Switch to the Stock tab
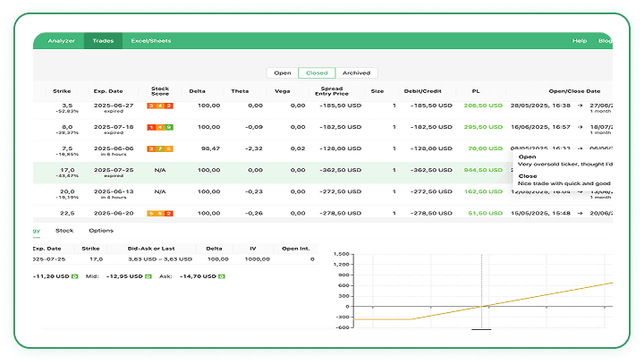 [x=64, y=231]
